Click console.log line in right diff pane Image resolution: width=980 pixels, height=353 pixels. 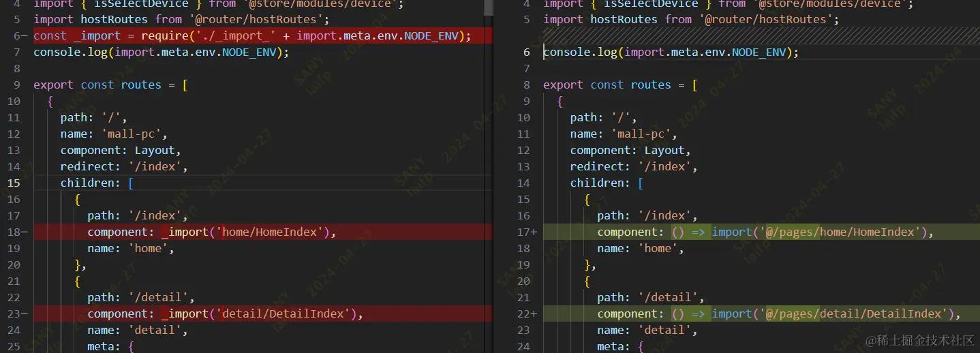pyautogui.click(x=671, y=52)
